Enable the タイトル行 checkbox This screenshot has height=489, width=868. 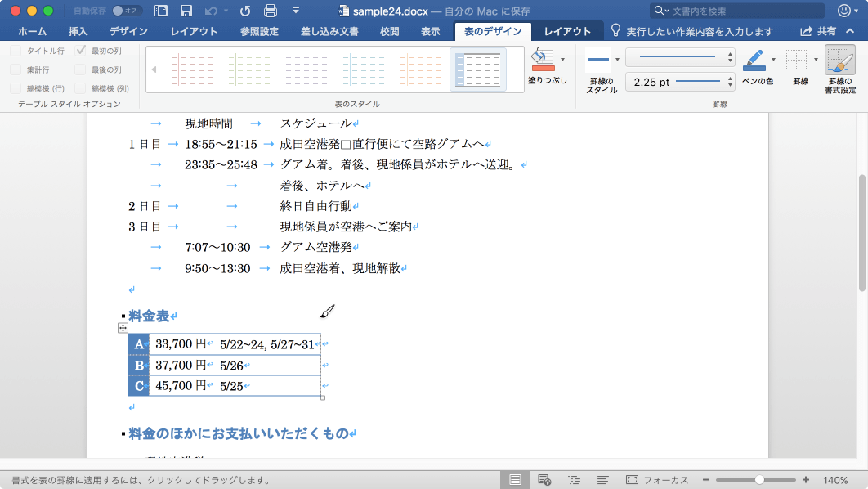click(x=16, y=51)
